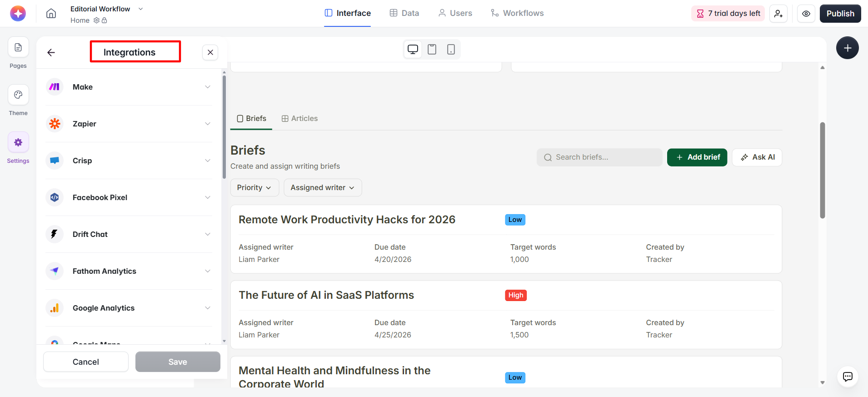Expand the Google Analytics chevron

pyautogui.click(x=208, y=308)
